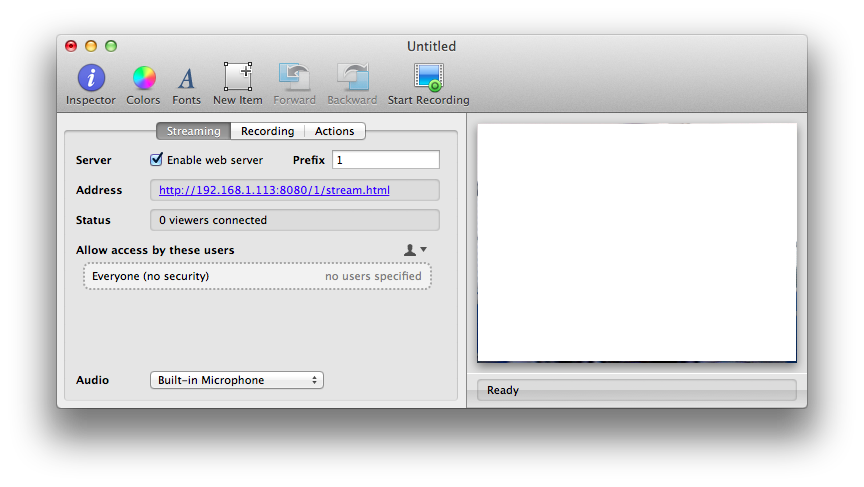Click the Prefix input field

click(386, 160)
